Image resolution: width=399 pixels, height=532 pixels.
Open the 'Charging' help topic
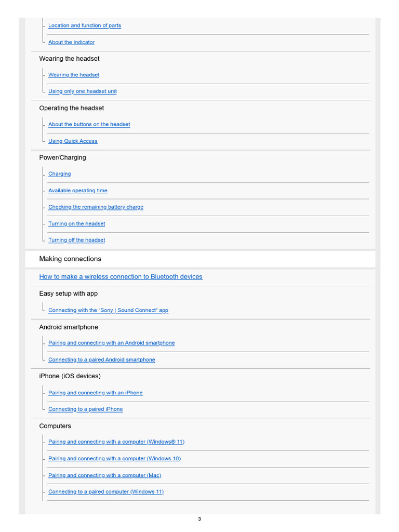59,174
